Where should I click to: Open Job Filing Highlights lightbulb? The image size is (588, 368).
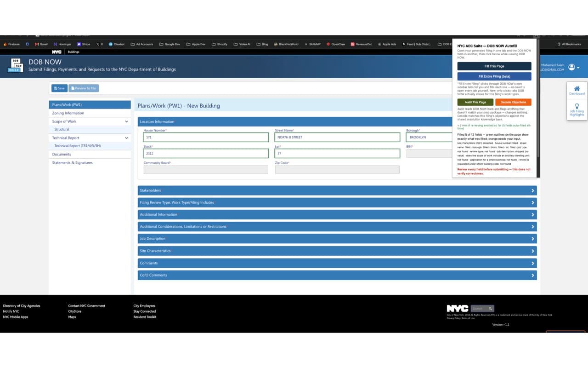pyautogui.click(x=577, y=109)
